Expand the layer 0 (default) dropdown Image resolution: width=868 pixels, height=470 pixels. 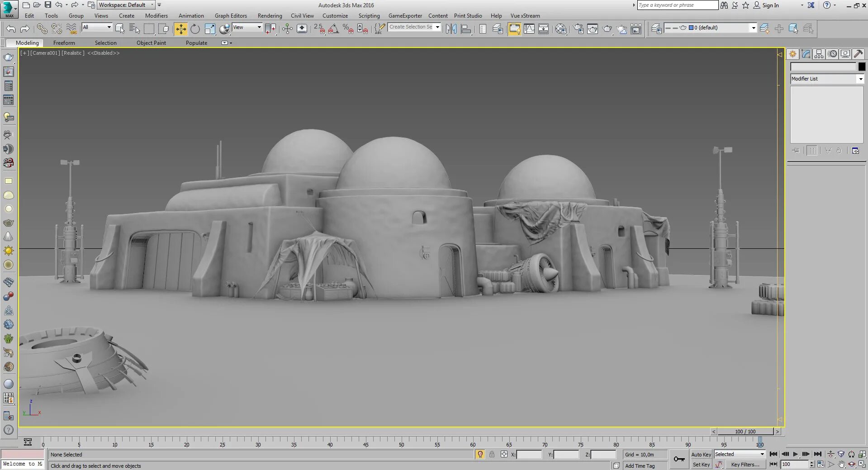(710, 28)
